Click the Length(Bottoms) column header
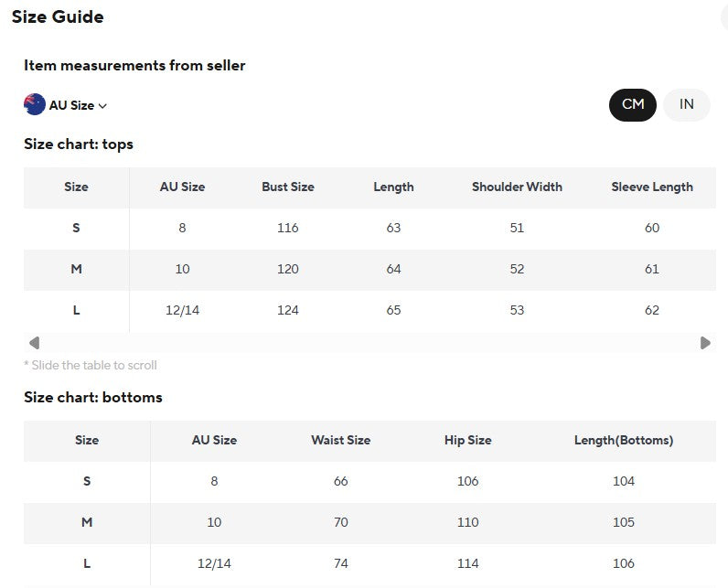This screenshot has width=728, height=588. [x=624, y=441]
